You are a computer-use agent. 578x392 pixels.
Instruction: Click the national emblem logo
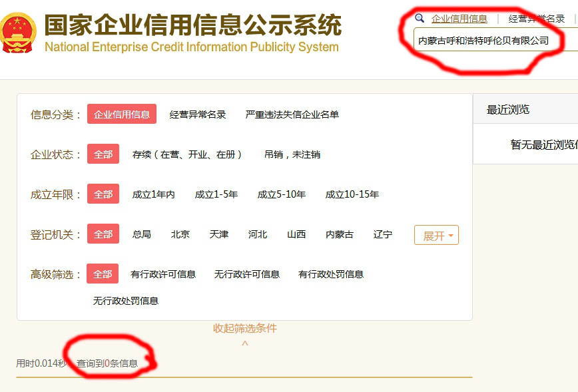pyautogui.click(x=19, y=32)
